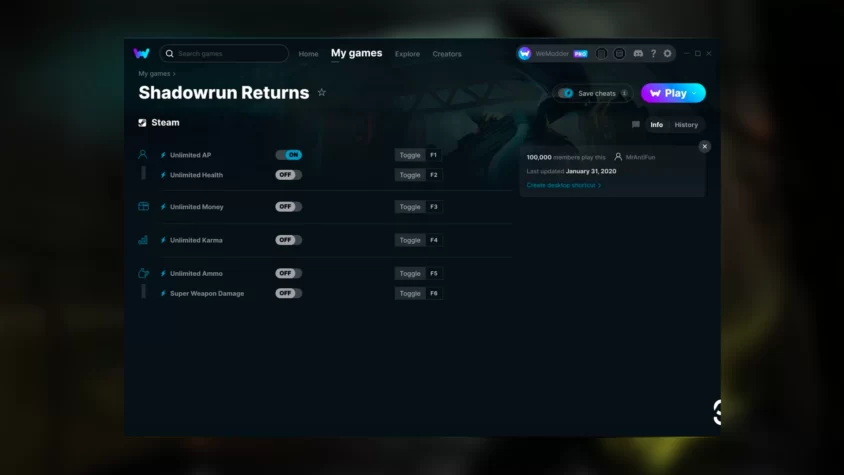Click the January 31, 2020 date text
Screen dimensions: 844x475
pos(591,171)
